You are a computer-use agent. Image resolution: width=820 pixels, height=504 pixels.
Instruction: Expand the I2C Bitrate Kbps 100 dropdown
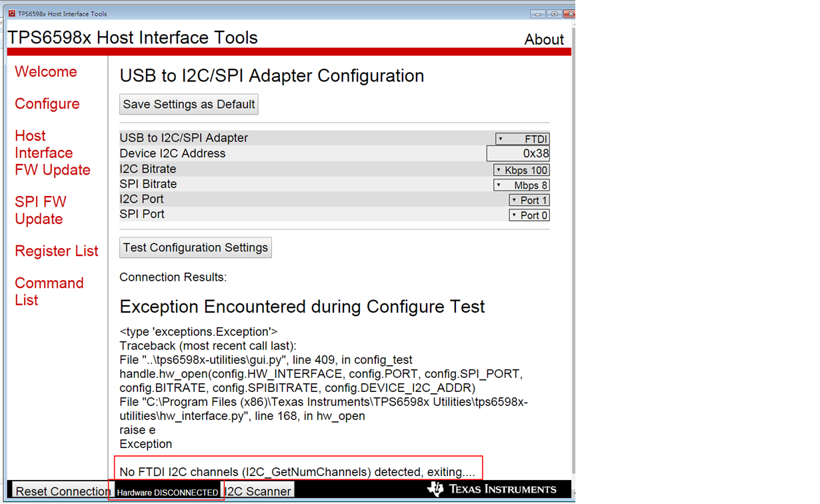point(521,170)
